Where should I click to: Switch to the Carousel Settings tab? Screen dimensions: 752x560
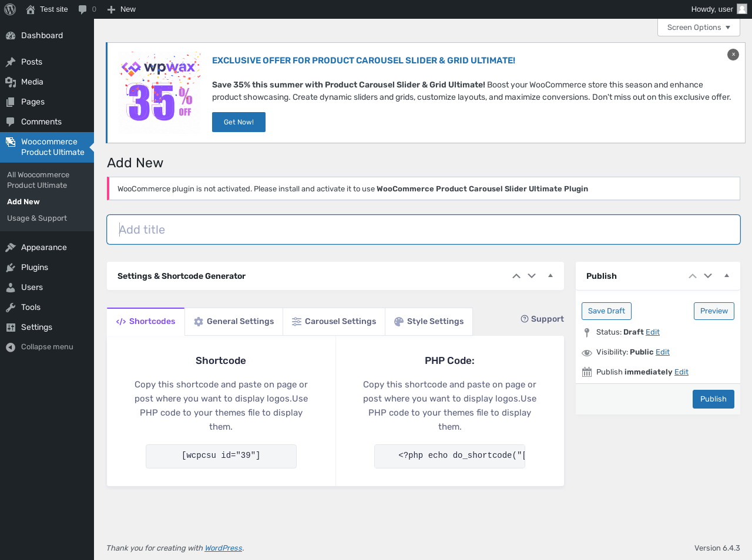click(x=334, y=322)
